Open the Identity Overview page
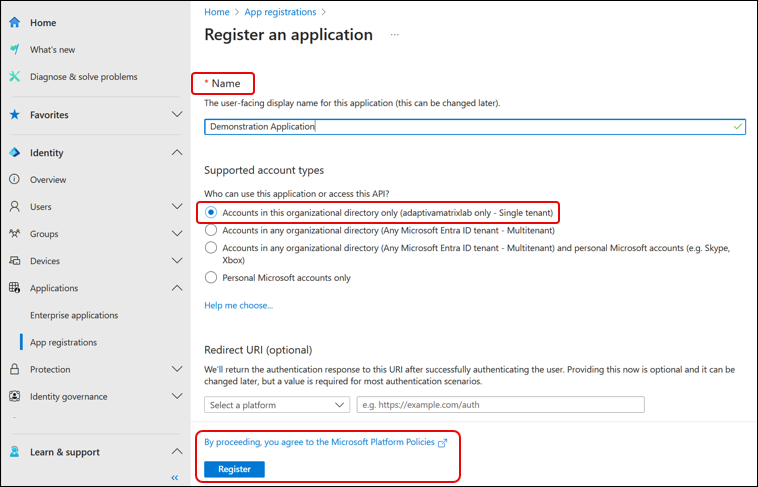Image resolution: width=758 pixels, height=487 pixels. click(x=48, y=180)
